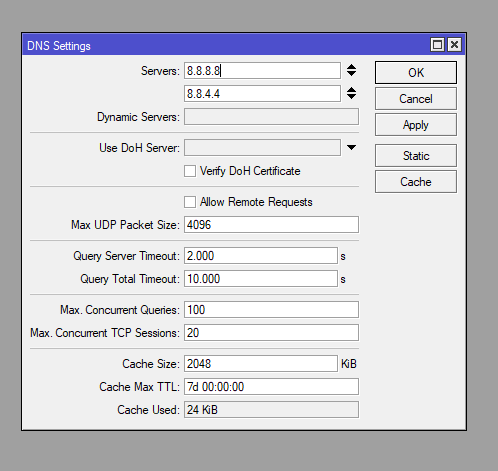Remove the 8.8.8.8 server entry using its up arrow
Image resolution: width=498 pixels, height=471 pixels.
click(x=351, y=67)
